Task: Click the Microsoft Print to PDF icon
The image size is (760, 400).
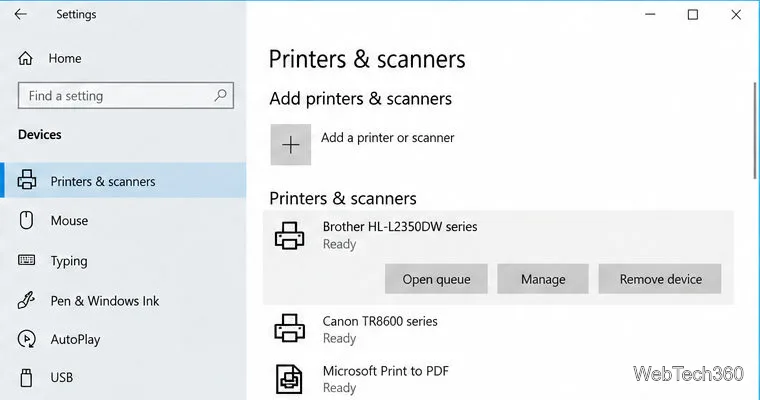Action: click(x=289, y=379)
